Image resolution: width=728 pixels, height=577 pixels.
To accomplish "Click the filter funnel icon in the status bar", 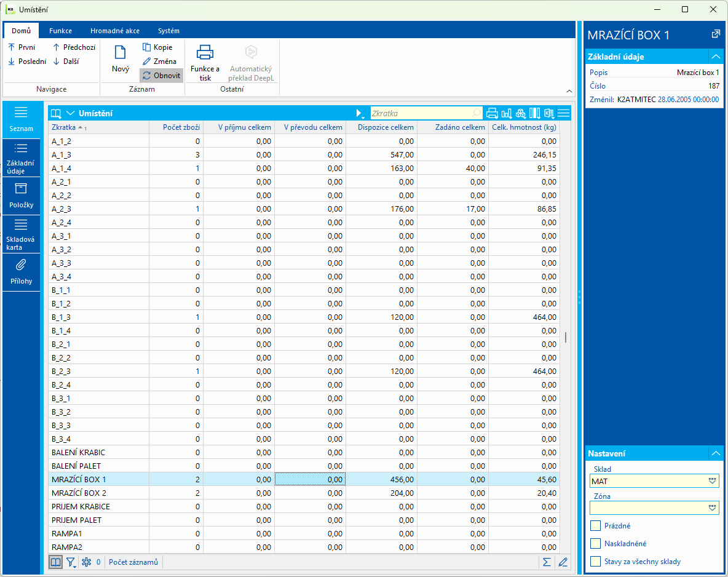I will point(71,562).
